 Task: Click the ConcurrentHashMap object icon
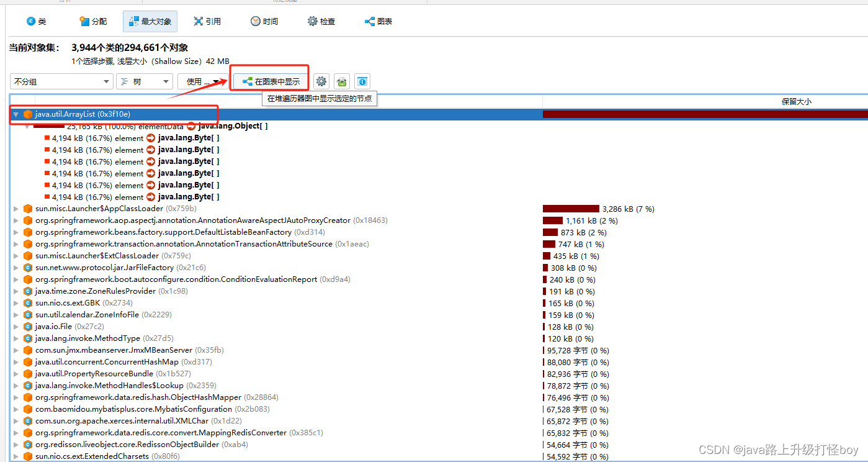click(28, 362)
